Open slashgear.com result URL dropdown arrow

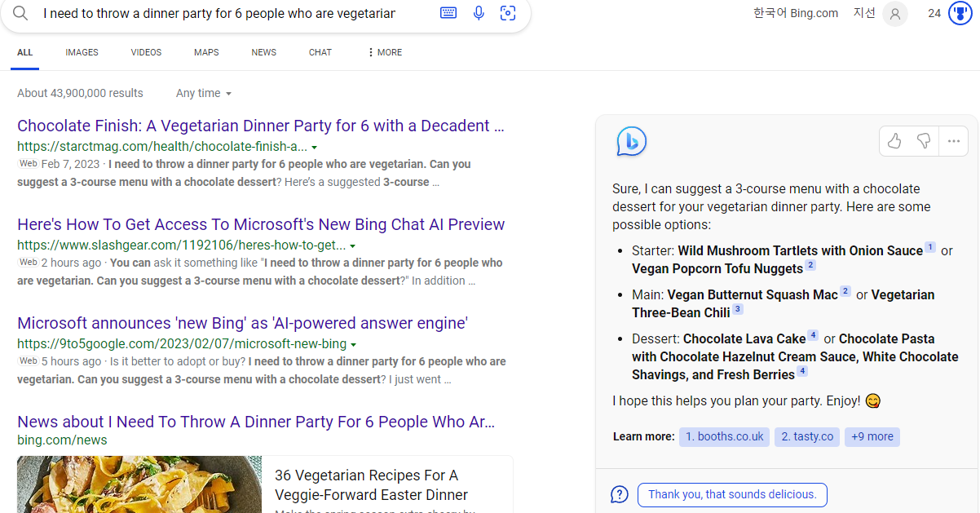point(353,246)
